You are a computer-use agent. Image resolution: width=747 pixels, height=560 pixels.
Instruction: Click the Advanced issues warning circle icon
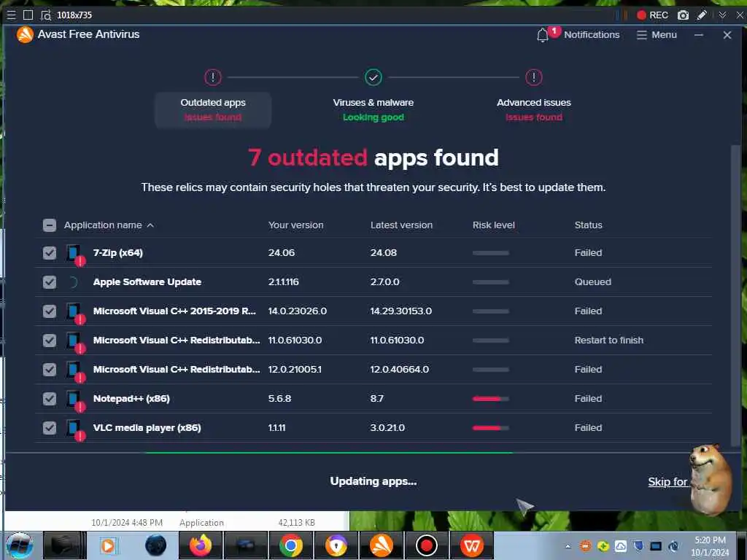tap(533, 77)
